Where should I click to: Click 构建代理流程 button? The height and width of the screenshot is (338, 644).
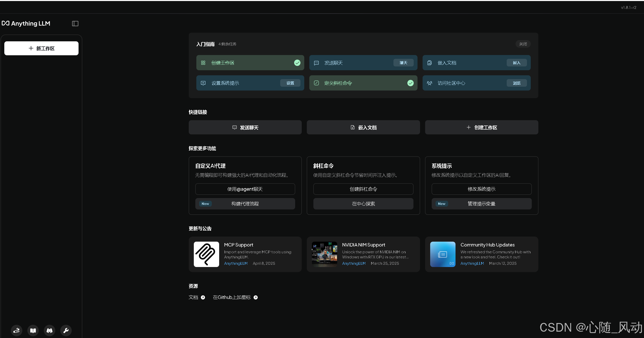pos(245,204)
